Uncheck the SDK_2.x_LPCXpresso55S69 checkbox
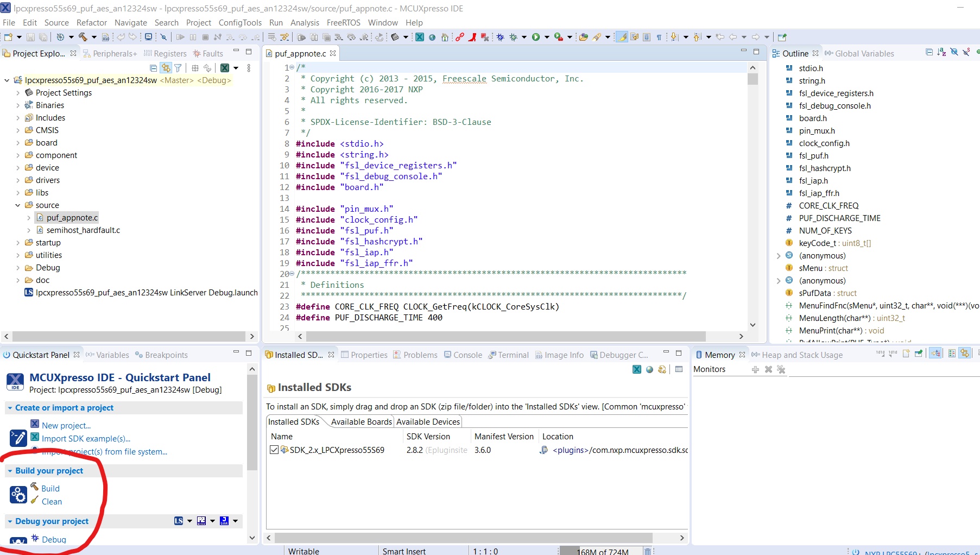 coord(274,450)
